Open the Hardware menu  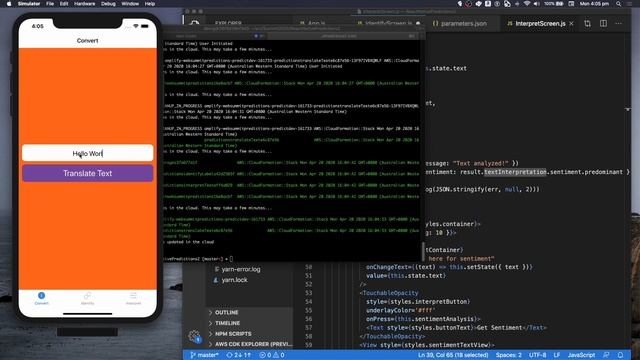[x=84, y=4]
